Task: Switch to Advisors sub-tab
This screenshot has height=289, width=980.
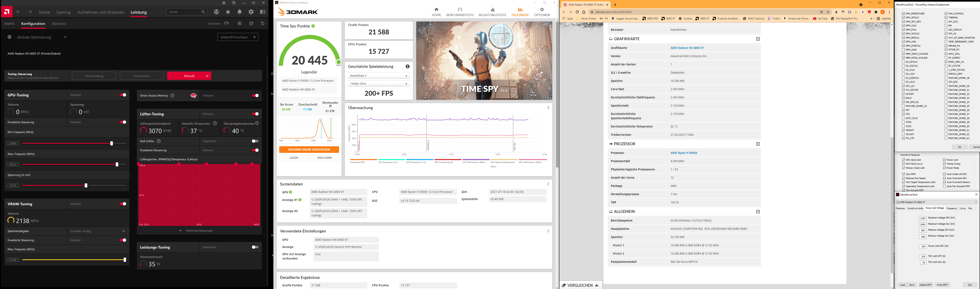Action: coord(59,24)
